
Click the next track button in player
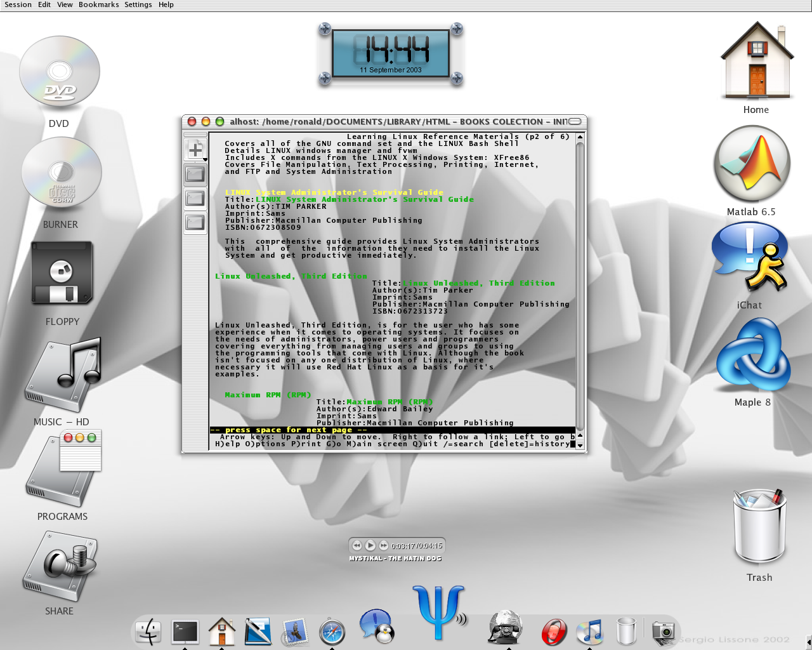tap(384, 545)
